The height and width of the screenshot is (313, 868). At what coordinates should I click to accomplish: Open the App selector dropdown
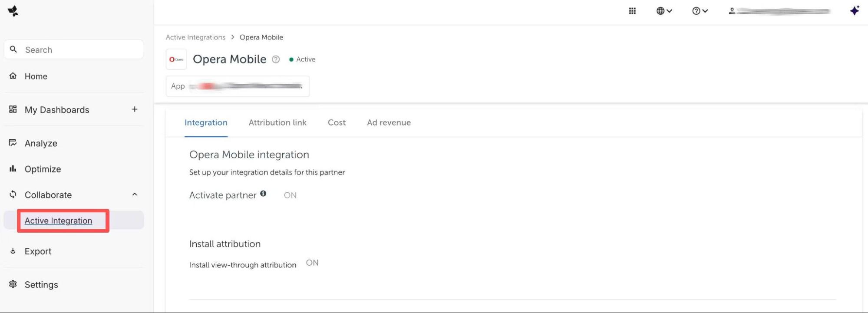tap(238, 86)
